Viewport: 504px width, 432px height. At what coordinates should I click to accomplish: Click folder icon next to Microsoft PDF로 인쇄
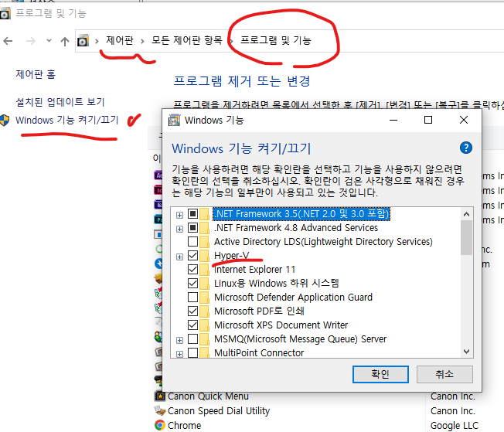[x=204, y=311]
